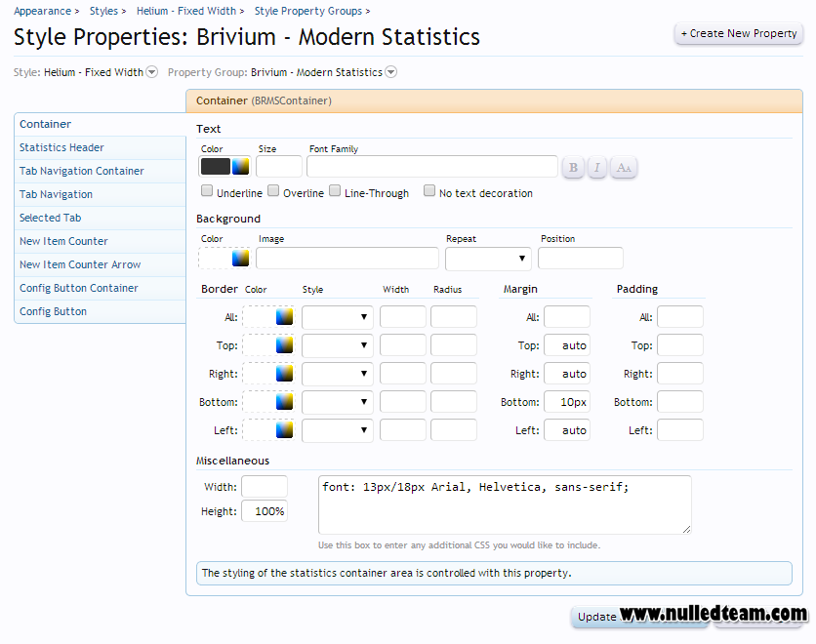Open the Text color picker icon
Screen dimensions: 816x644
240,167
